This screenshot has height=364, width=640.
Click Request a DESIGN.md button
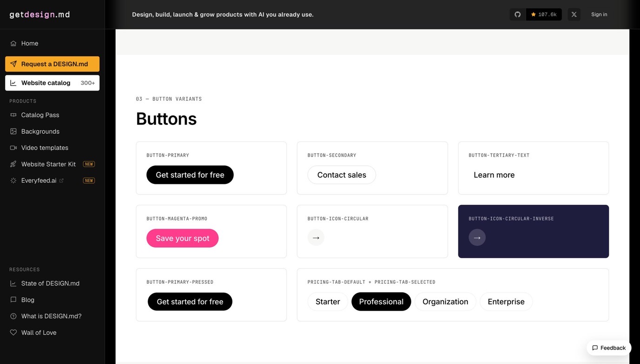[x=52, y=64]
